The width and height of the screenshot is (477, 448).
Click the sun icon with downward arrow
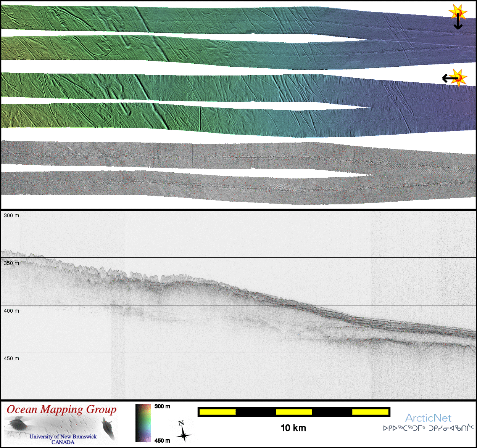tap(458, 12)
